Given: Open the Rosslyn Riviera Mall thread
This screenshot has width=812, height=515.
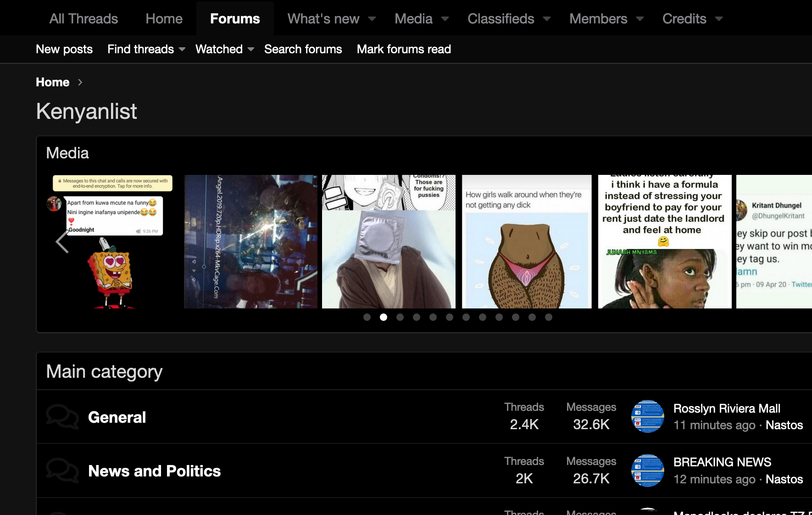Looking at the screenshot, I should click(x=726, y=409).
